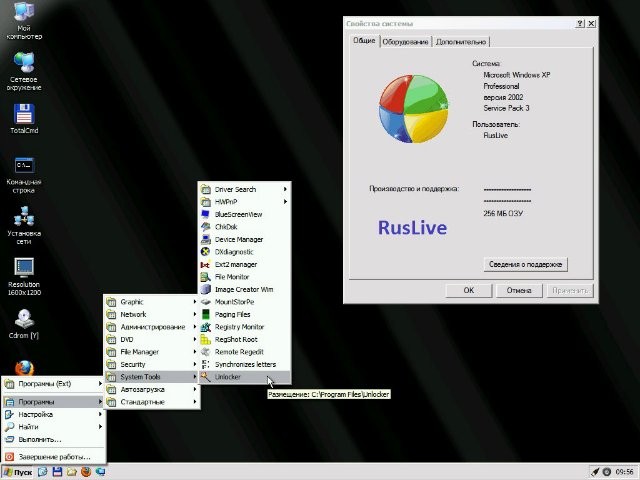Select the Общие tab
Viewport: 640px width, 480px height.
[x=364, y=41]
